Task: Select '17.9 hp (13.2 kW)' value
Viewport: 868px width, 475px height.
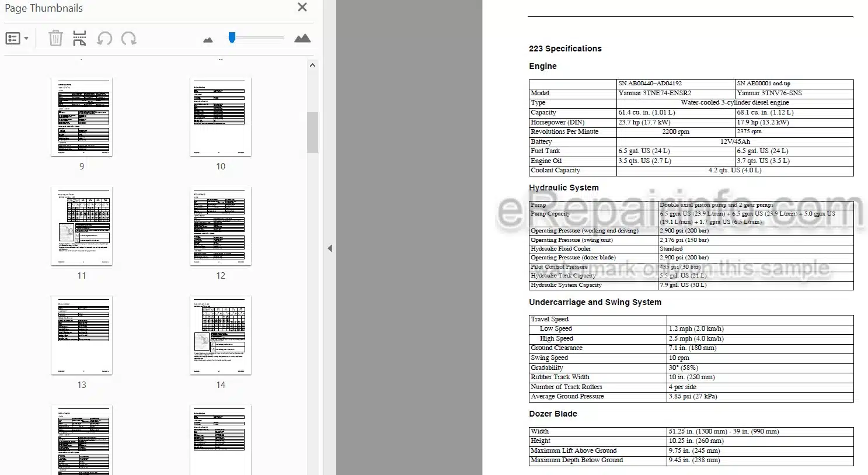Action: pyautogui.click(x=762, y=122)
